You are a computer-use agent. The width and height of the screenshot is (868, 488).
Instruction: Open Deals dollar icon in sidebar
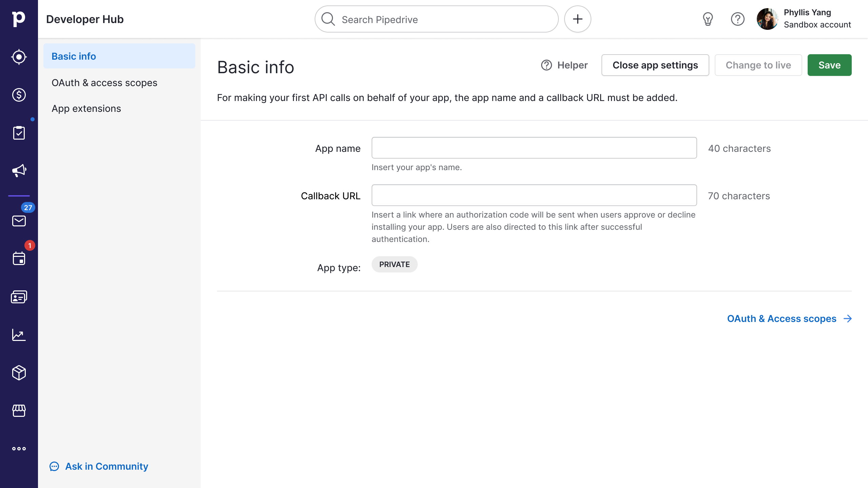(19, 95)
